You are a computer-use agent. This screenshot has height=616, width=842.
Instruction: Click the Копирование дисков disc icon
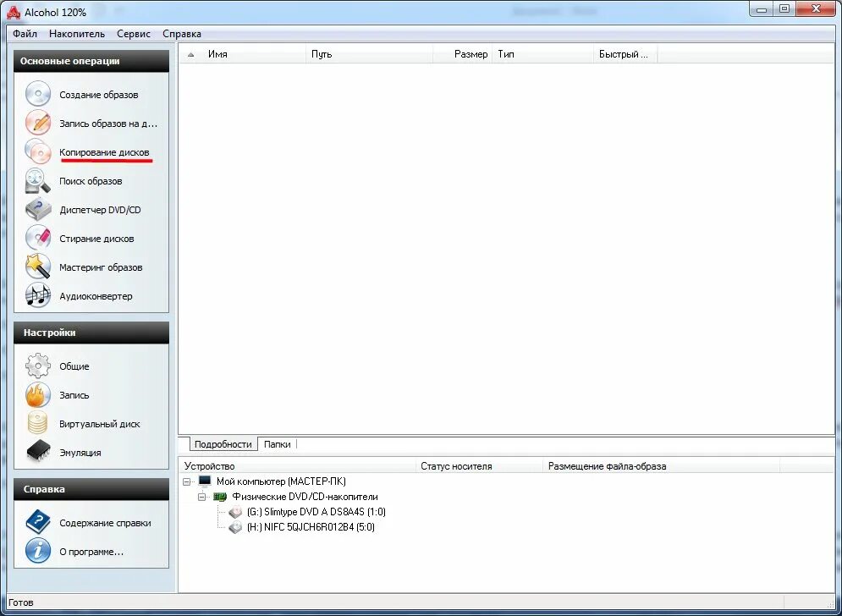[x=37, y=151]
